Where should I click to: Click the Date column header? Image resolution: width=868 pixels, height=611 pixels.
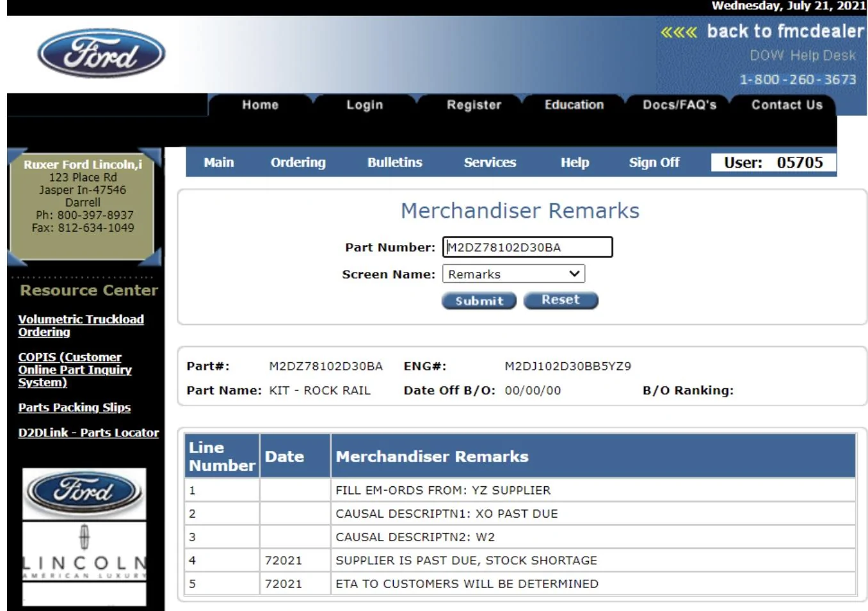pos(295,456)
